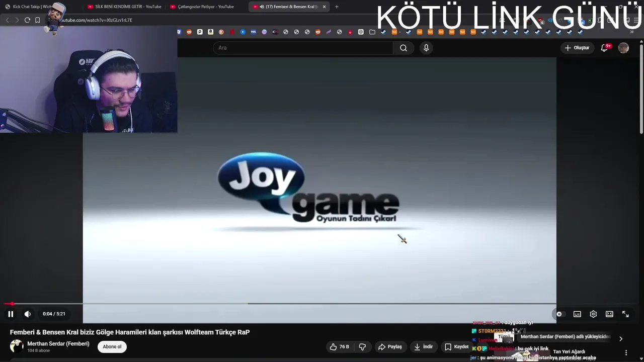Pause the YouTube video
The width and height of the screenshot is (644, 362).
11,314
